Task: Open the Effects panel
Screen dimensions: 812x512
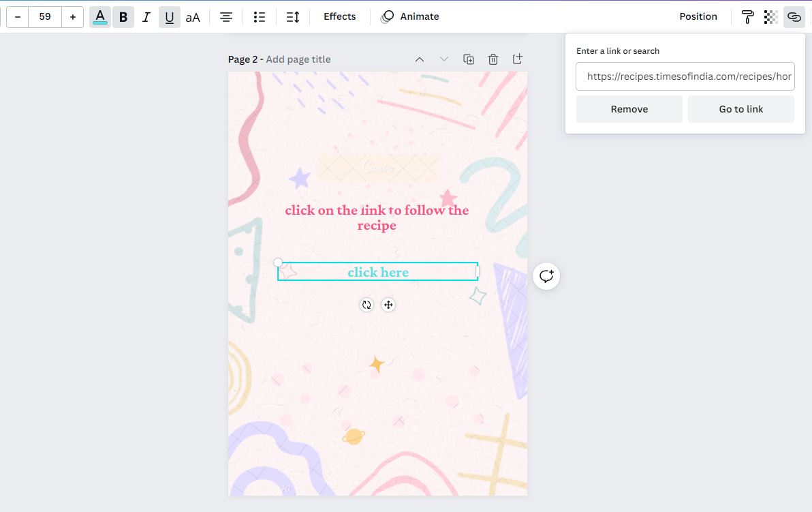Action: pos(339,16)
